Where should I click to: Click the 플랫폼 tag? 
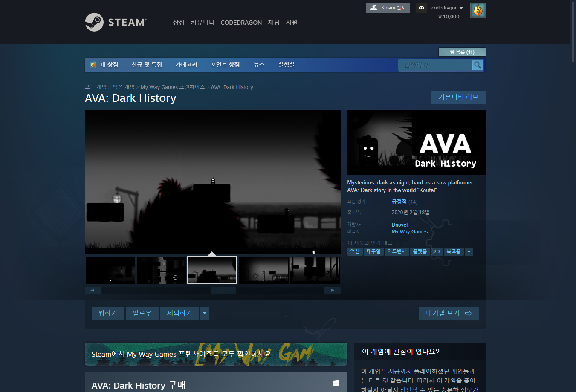[x=420, y=251]
